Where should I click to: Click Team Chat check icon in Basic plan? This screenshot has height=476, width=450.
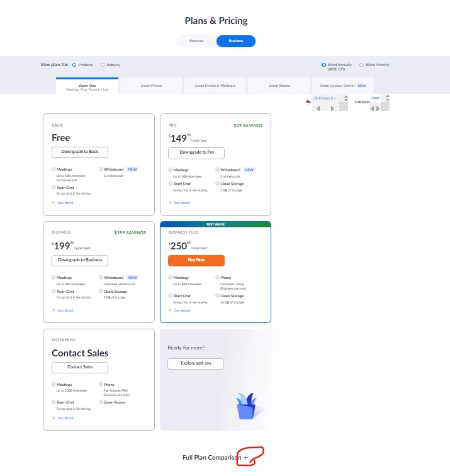click(x=53, y=187)
